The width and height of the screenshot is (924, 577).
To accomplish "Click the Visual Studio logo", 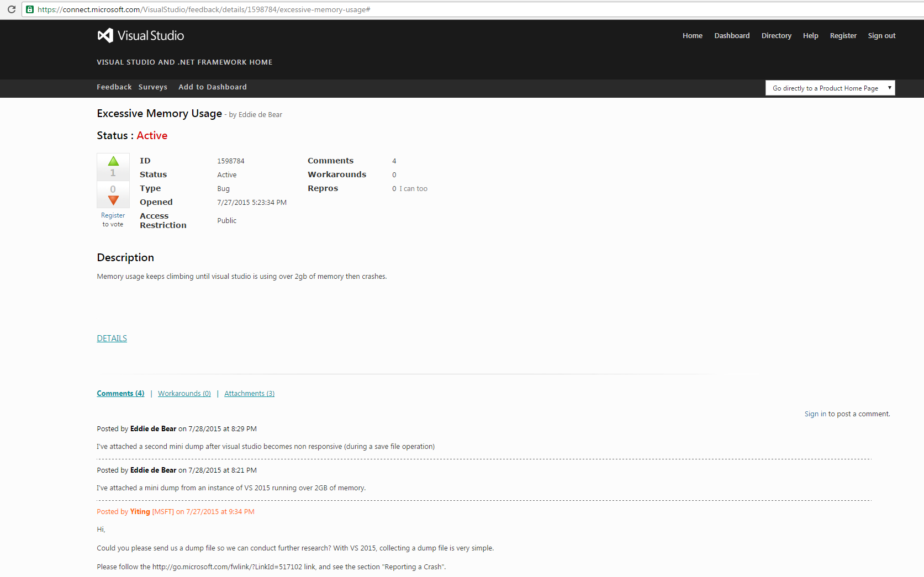I will (x=140, y=35).
